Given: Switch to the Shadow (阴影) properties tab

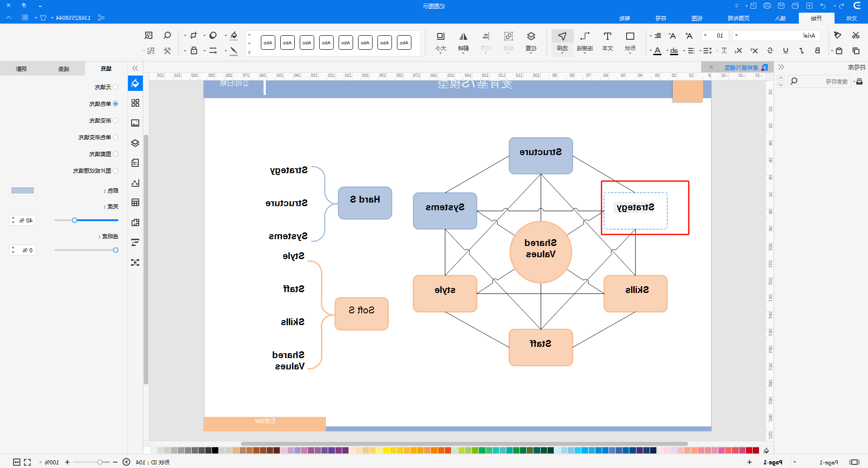Looking at the screenshot, I should [21, 69].
